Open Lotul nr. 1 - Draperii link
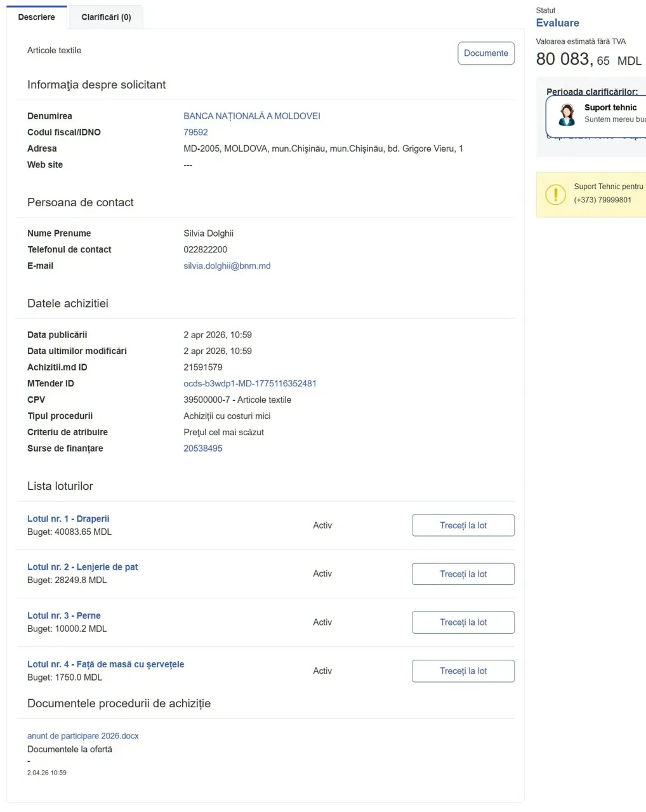 [68, 519]
